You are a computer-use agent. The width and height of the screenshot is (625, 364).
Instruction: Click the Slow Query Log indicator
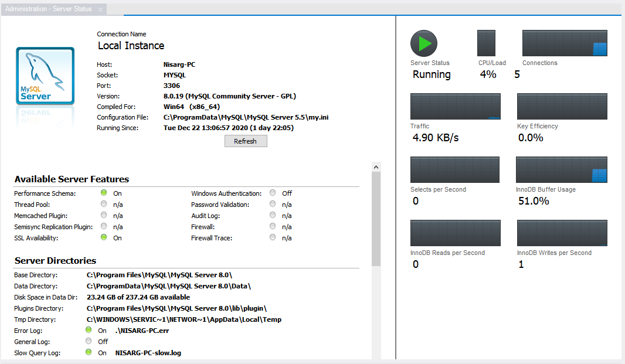pyautogui.click(x=89, y=352)
